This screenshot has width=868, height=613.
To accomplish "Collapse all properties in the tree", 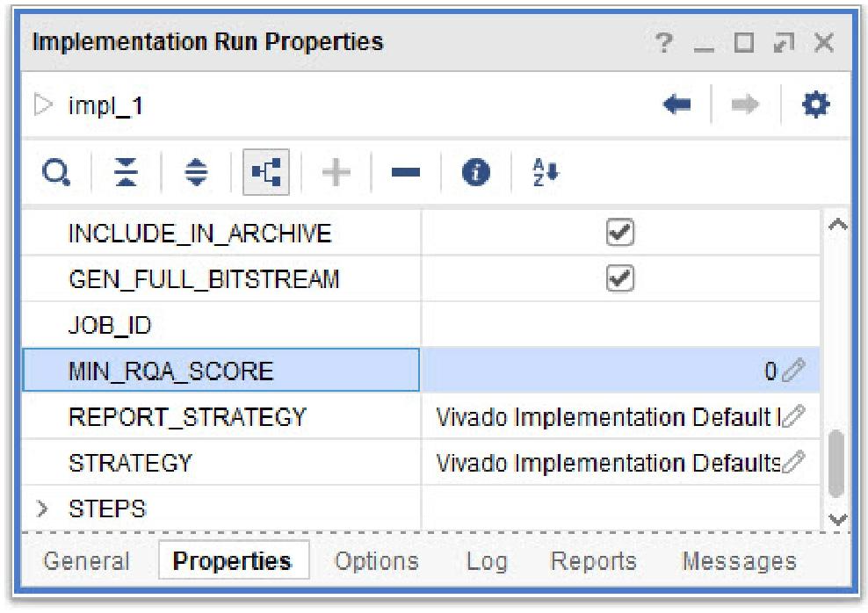I will [x=126, y=173].
